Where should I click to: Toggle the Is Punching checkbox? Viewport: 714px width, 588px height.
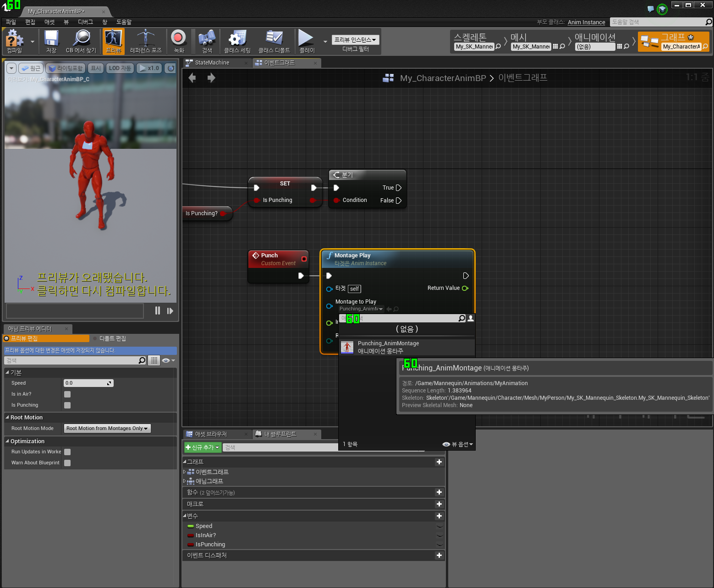(x=67, y=405)
